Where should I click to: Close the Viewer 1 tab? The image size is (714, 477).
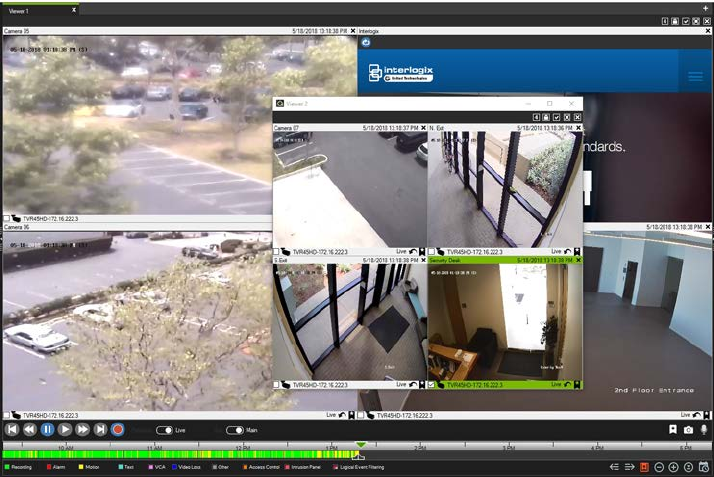[x=74, y=10]
